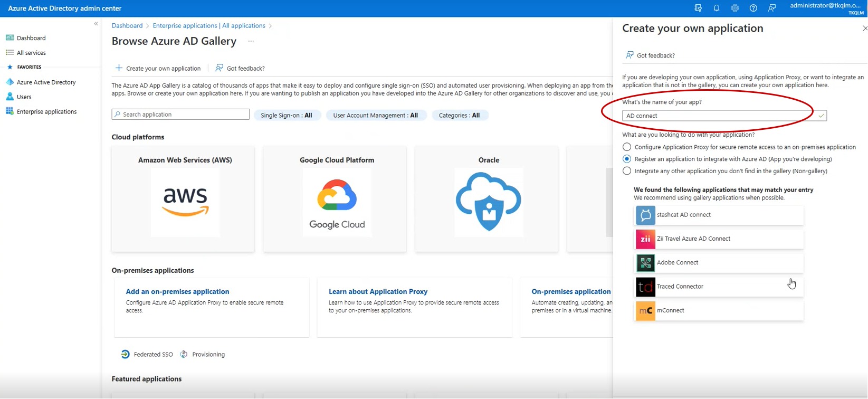The image size is (868, 399).
Task: Open the ellipsis menu beside Browse Azure AD Gallery
Action: click(251, 41)
